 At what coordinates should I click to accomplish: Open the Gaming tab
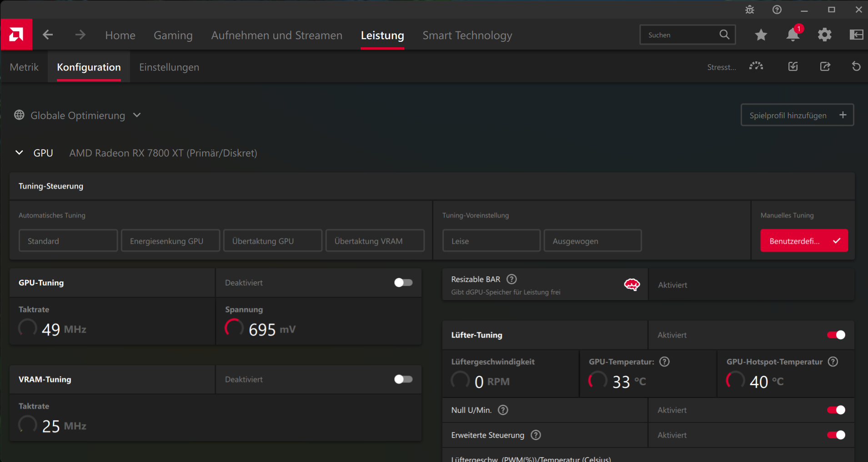[173, 35]
